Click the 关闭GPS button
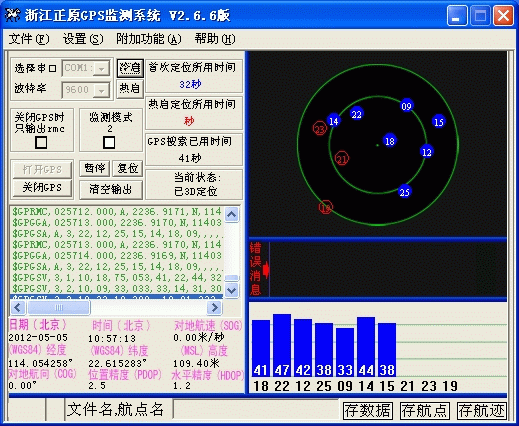519x426 pixels. click(x=42, y=188)
